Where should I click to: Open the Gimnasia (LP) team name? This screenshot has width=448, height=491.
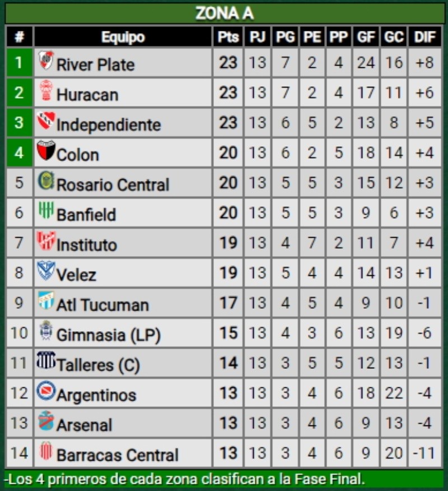click(108, 336)
